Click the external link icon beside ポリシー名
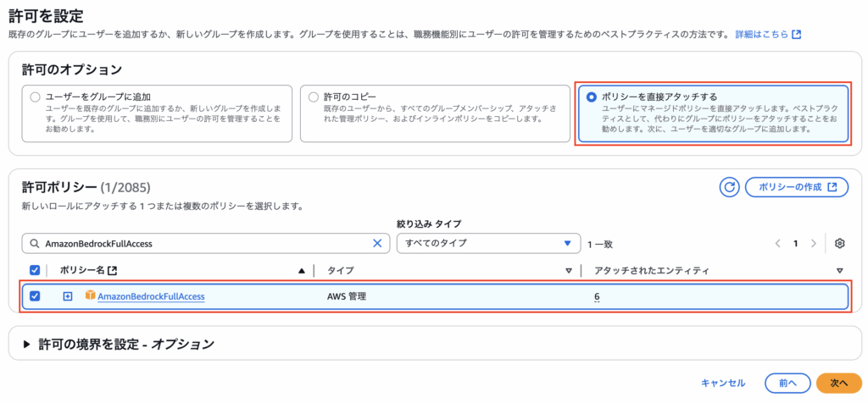Image resolution: width=868 pixels, height=403 pixels. [x=113, y=270]
